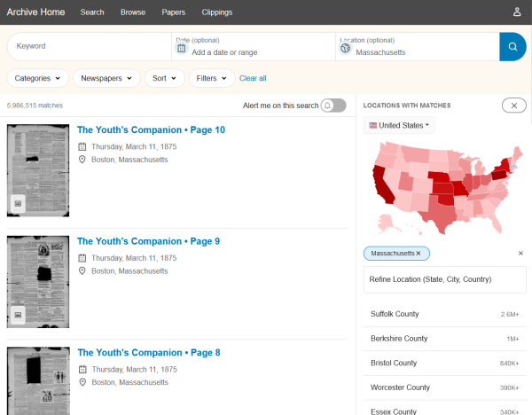
Task: Open The Youth's Companion Page 8 result
Action: click(149, 353)
